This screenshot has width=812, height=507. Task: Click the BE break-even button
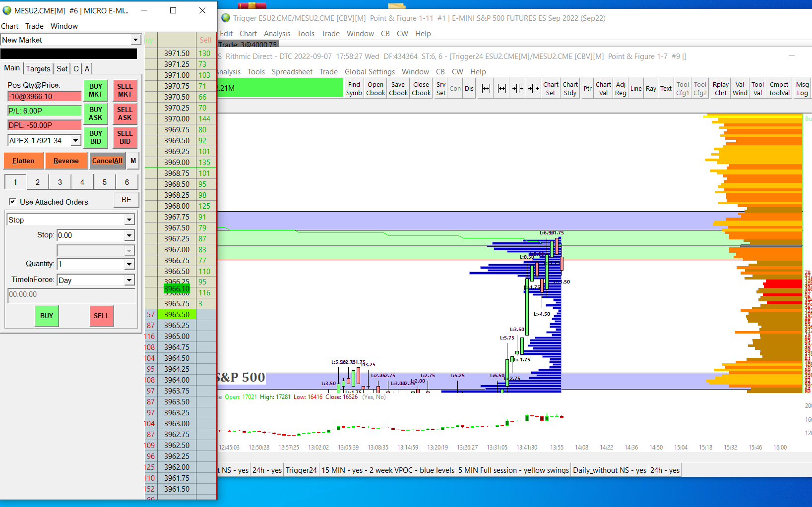coord(126,199)
